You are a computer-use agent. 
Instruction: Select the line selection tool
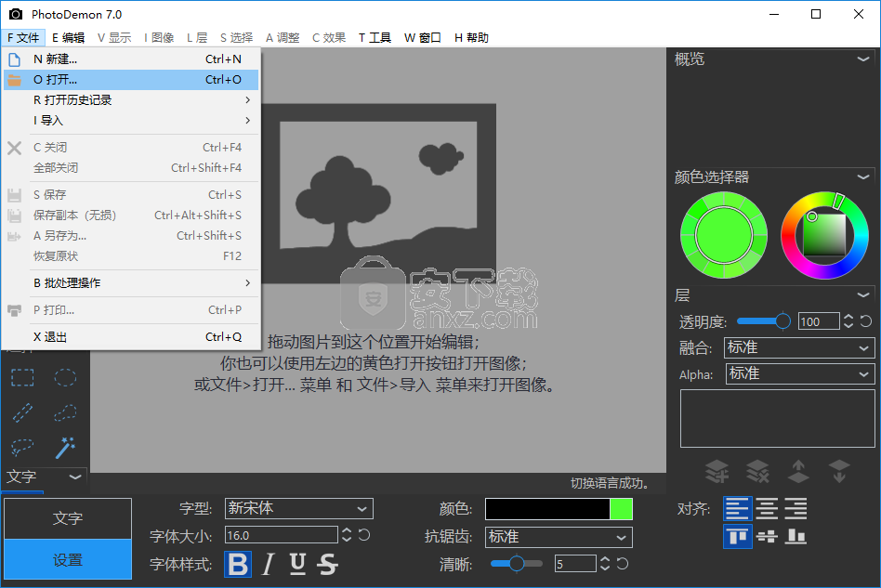pyautogui.click(x=22, y=412)
